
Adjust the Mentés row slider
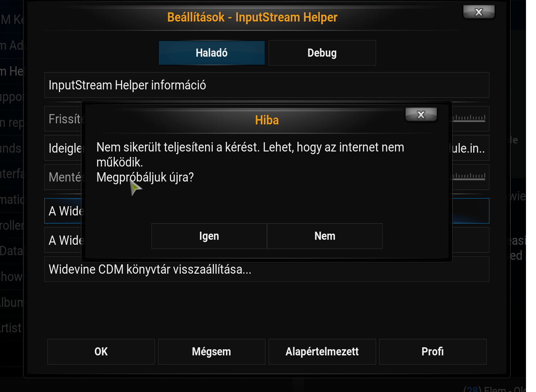tap(469, 177)
